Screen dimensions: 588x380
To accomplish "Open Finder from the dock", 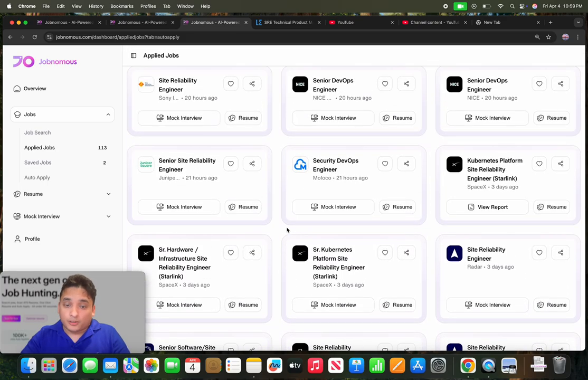I will pyautogui.click(x=29, y=365).
